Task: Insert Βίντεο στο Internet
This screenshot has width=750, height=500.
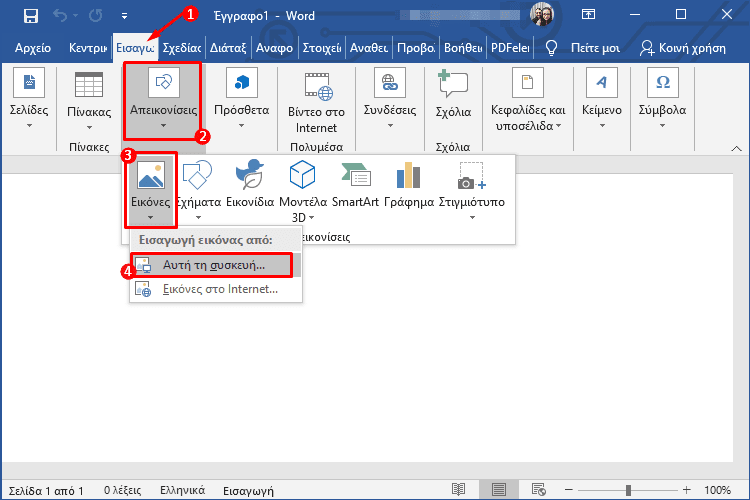Action: coord(316,101)
